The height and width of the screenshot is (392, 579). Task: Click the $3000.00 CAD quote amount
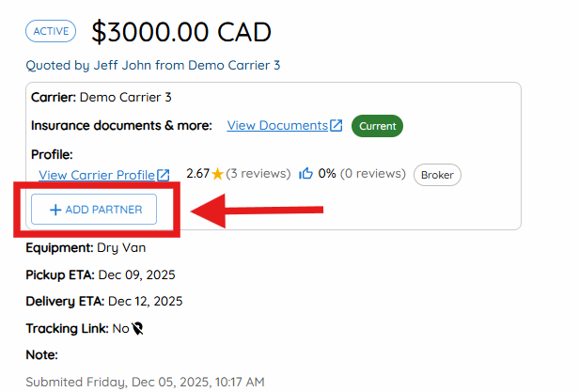181,32
